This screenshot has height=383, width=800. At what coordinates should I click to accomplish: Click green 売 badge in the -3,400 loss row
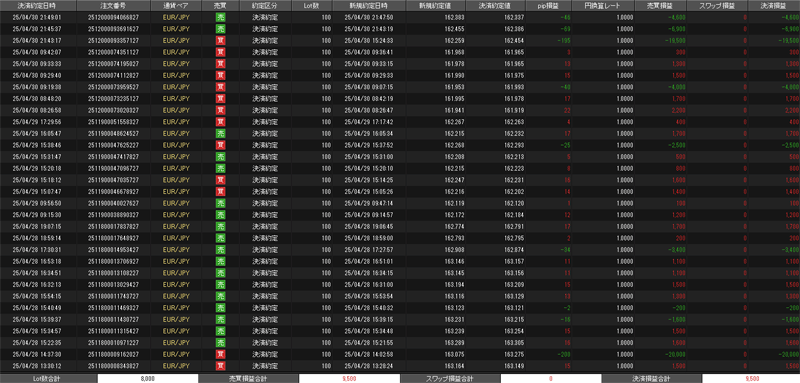pyautogui.click(x=220, y=249)
